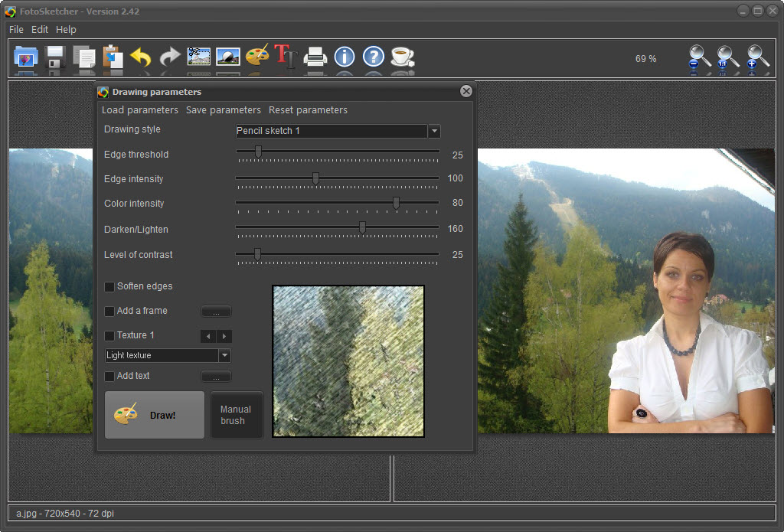Click Reset parameters in dialog menu

pyautogui.click(x=308, y=110)
